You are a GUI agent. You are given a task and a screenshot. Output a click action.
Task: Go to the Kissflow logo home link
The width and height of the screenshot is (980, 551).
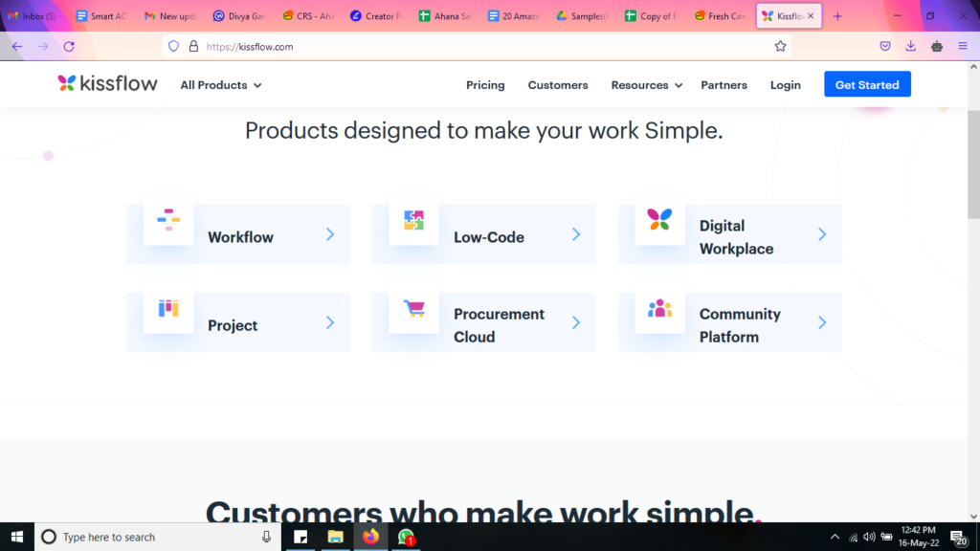click(x=107, y=84)
